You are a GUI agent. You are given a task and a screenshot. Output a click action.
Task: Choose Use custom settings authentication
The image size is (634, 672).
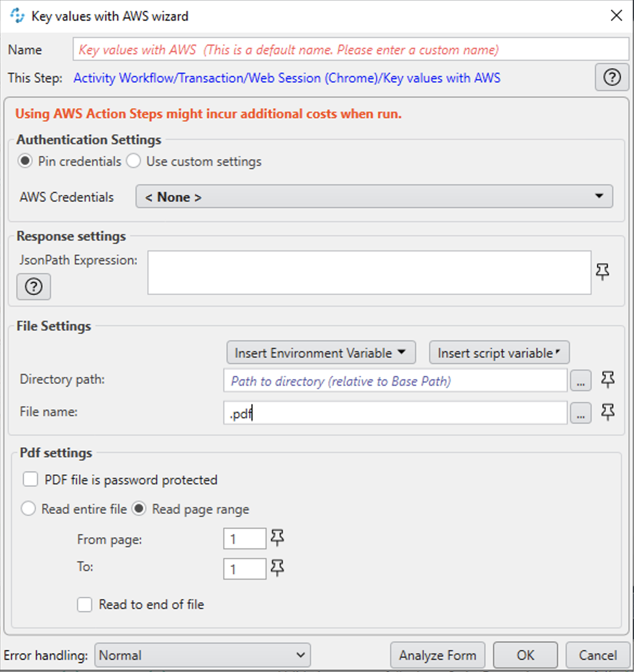pos(133,161)
